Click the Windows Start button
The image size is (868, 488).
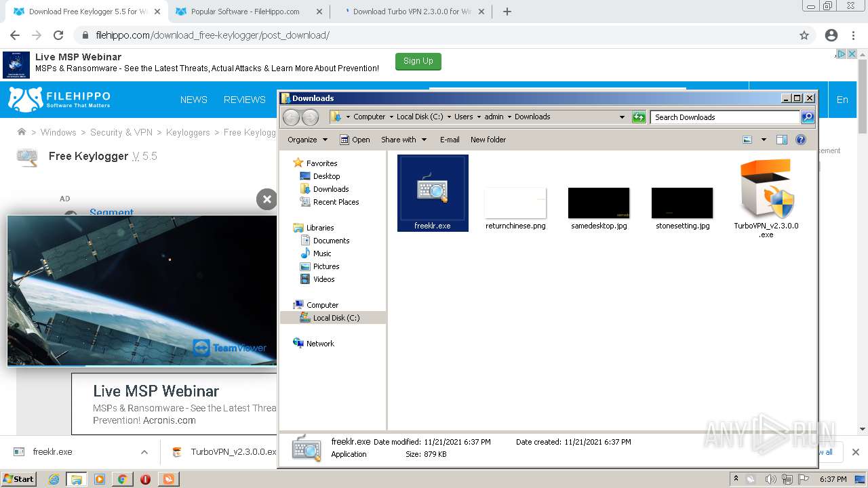click(x=19, y=479)
